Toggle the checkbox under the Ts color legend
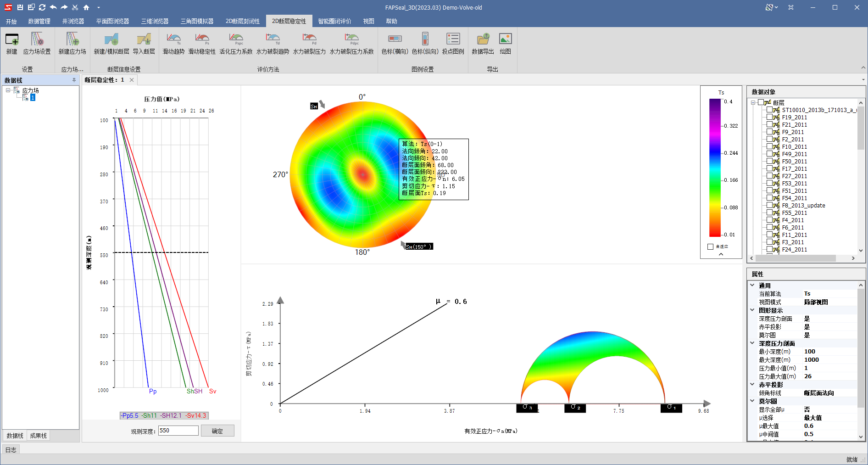The height and width of the screenshot is (465, 868). tap(711, 247)
